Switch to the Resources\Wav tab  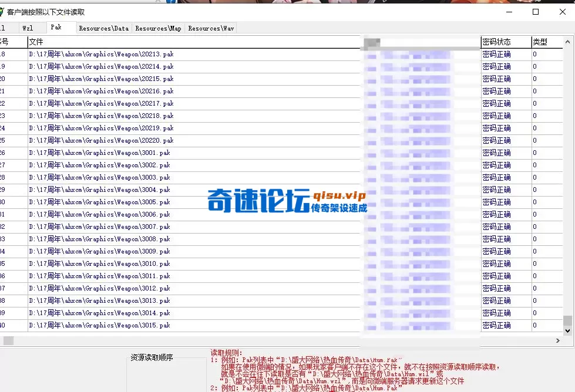210,28
